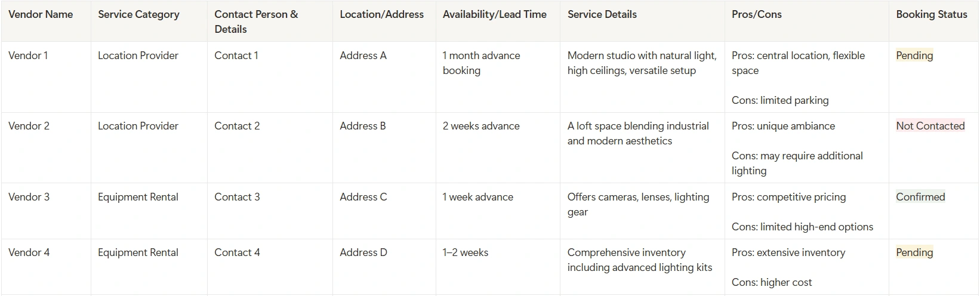Click the 'Cons: limited parking' text

(x=779, y=100)
